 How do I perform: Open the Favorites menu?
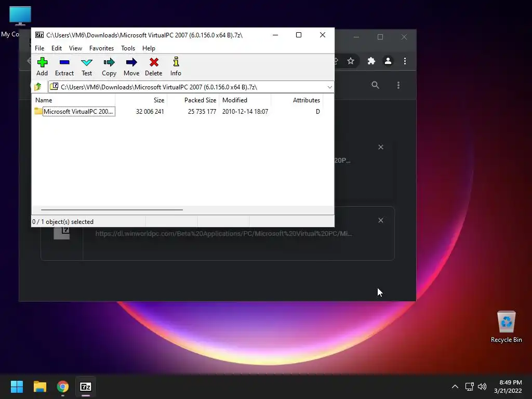(101, 48)
